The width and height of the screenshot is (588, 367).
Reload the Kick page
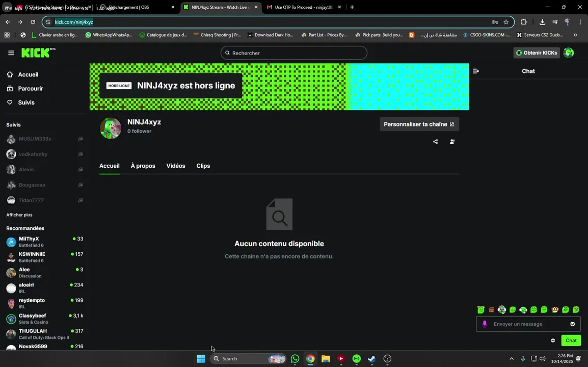[x=33, y=22]
